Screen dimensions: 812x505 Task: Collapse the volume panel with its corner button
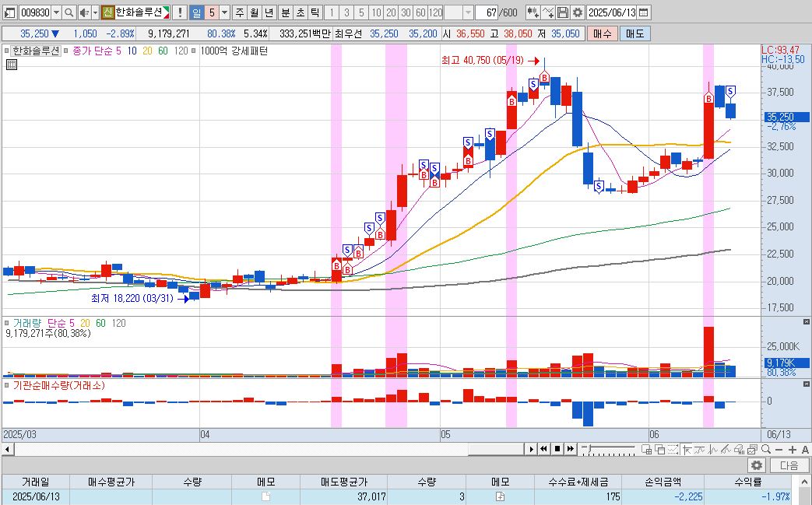(807, 322)
